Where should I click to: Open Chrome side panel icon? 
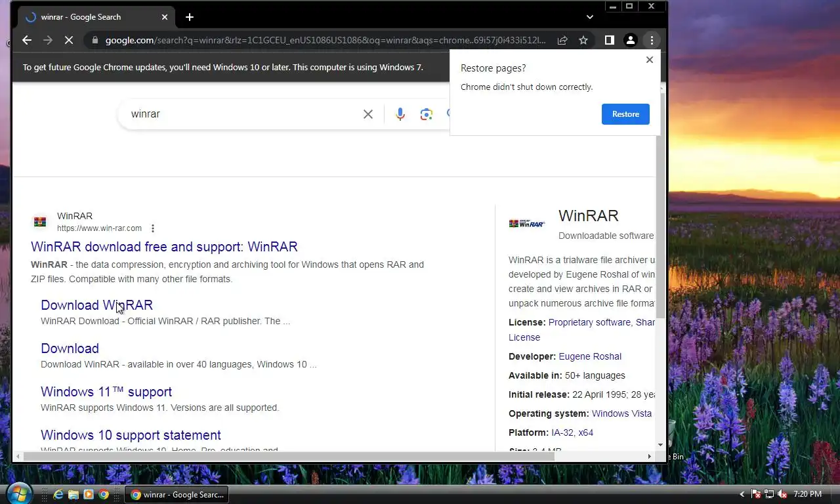(x=609, y=40)
